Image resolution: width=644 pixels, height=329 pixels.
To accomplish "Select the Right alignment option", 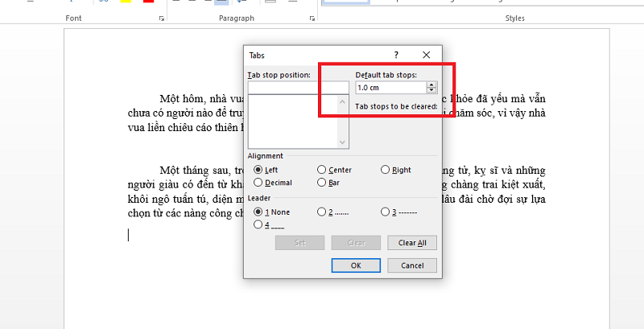I will pos(385,170).
